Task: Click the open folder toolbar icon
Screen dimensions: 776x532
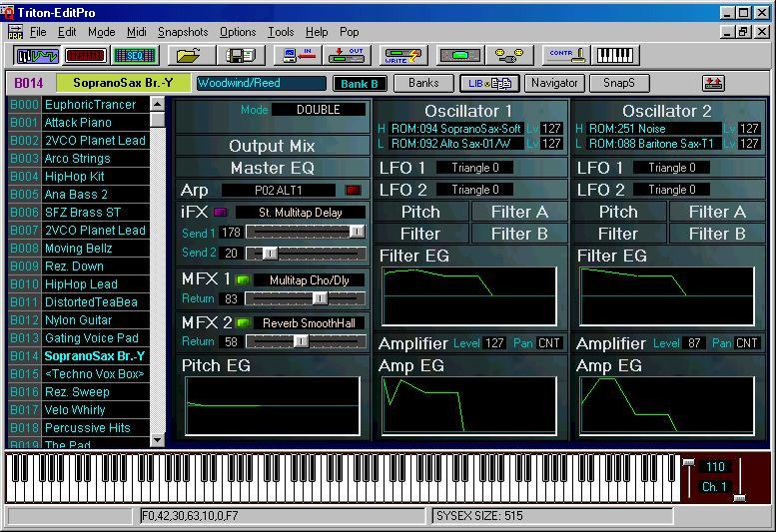Action: click(x=191, y=55)
